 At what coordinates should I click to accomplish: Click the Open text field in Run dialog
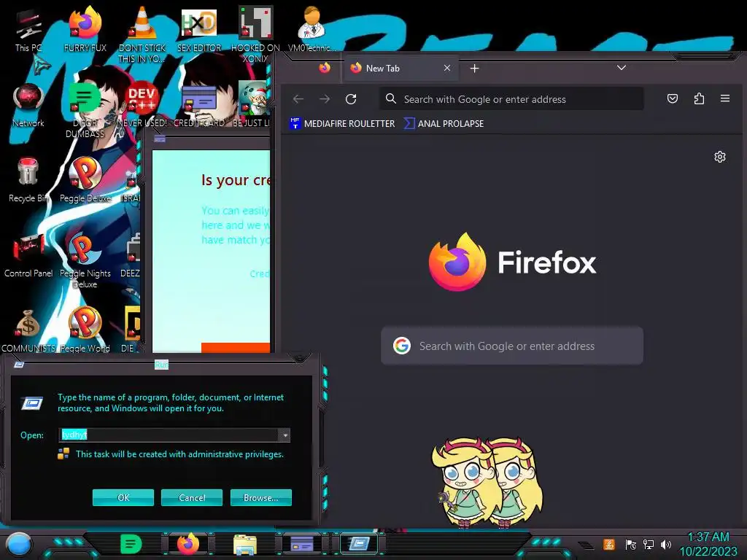click(x=169, y=435)
